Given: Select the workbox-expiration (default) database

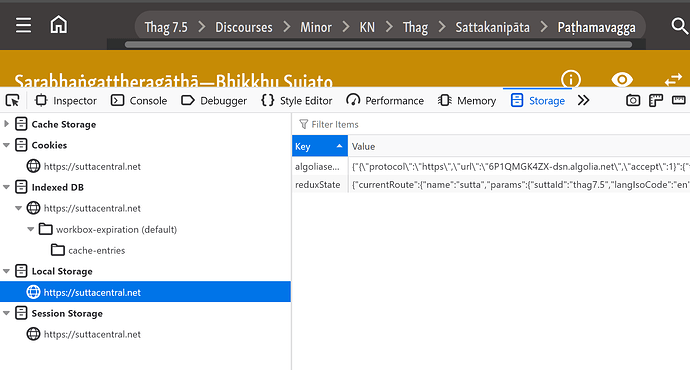Looking at the screenshot, I should (116, 229).
